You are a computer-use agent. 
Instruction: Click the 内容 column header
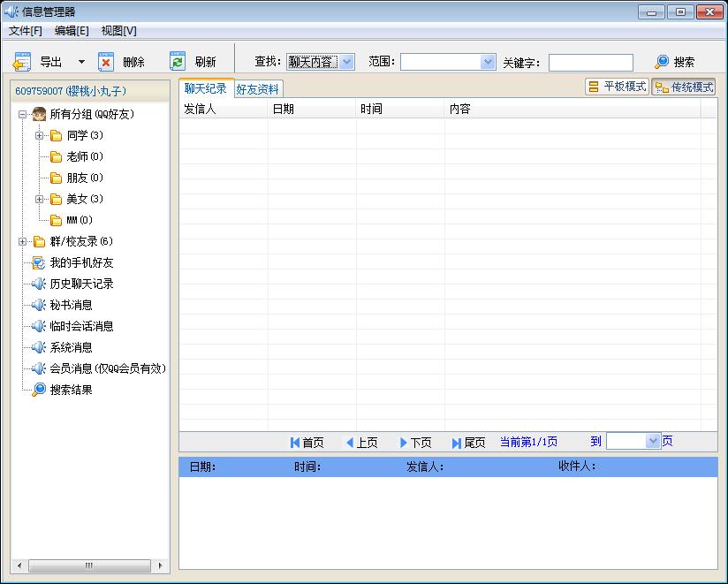[x=573, y=109]
